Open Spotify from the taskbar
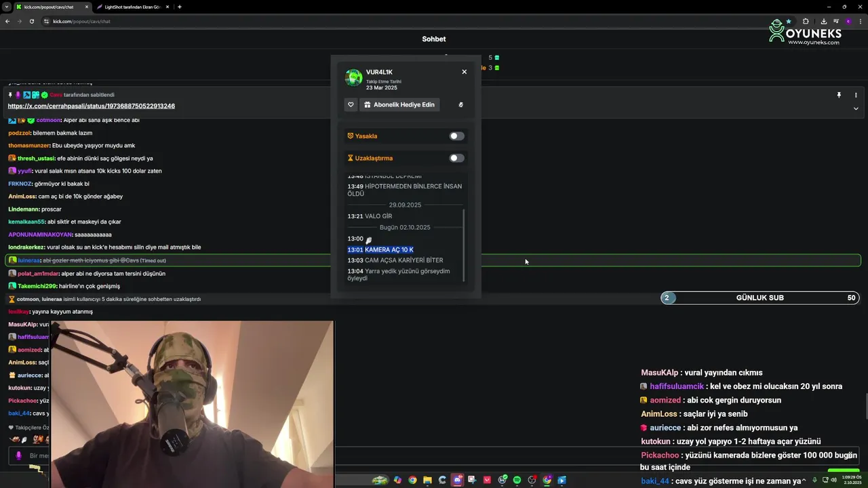Viewport: 868px width, 488px height. (x=517, y=481)
